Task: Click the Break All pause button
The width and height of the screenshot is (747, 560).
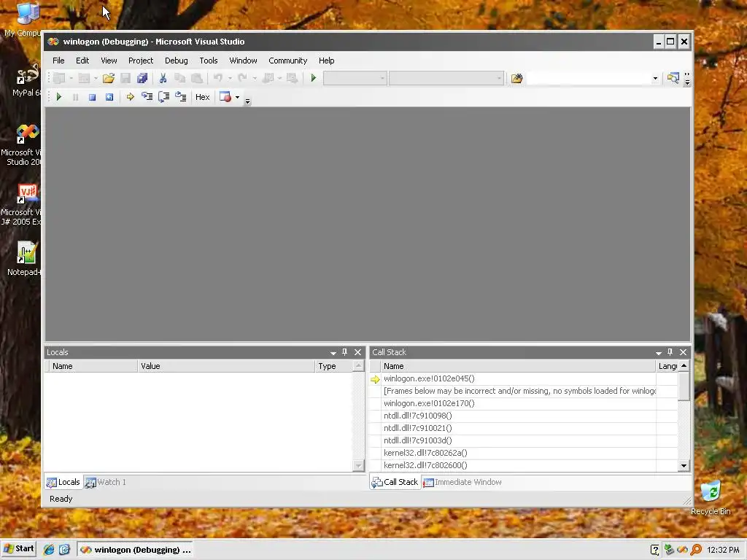Action: 75,97
